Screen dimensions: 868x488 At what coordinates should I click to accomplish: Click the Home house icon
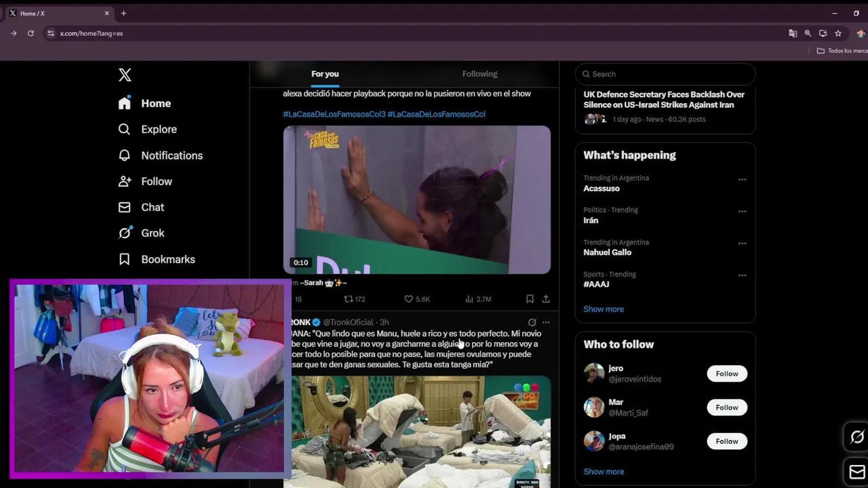tap(124, 103)
